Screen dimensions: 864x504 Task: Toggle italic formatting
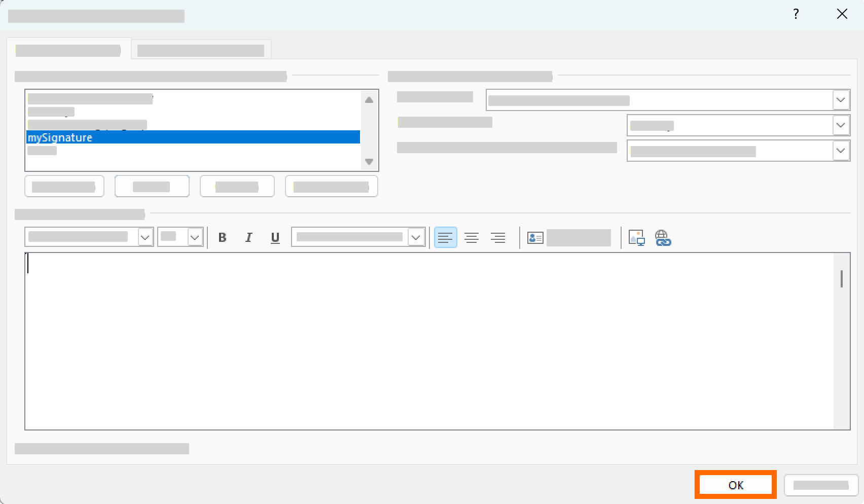click(x=248, y=237)
